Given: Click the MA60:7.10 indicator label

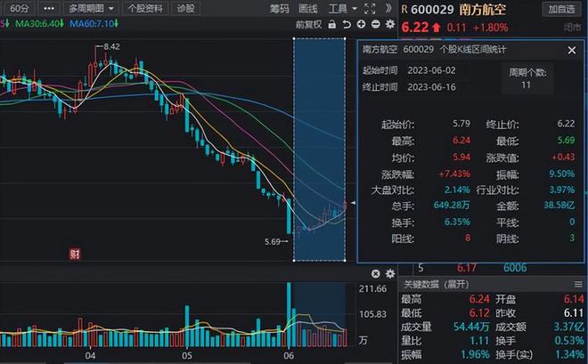Looking at the screenshot, I should [94, 24].
